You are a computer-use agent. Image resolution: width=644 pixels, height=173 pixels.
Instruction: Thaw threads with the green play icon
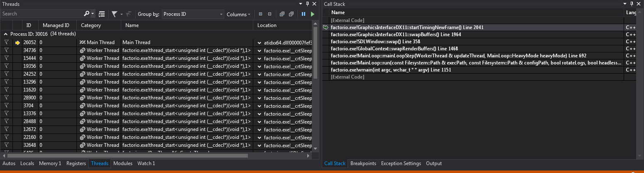(x=313, y=14)
